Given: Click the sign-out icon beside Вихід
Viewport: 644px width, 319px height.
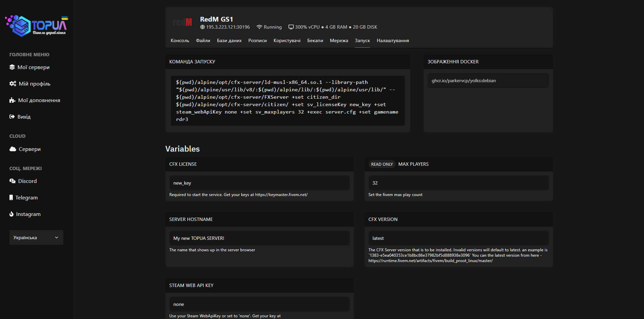Looking at the screenshot, I should click(x=12, y=117).
